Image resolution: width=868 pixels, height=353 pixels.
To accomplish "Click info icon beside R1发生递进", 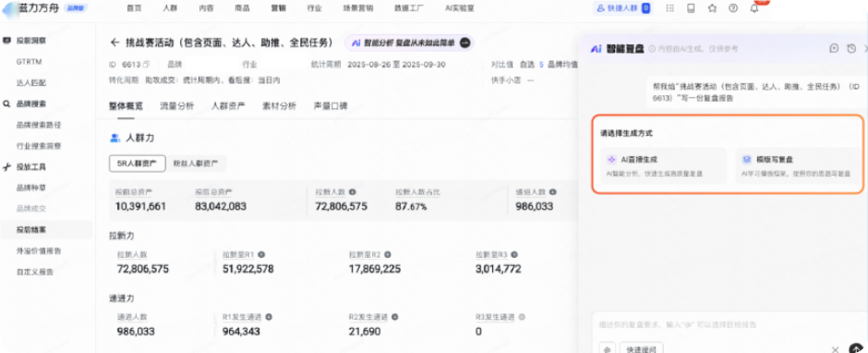I will coord(269,318).
